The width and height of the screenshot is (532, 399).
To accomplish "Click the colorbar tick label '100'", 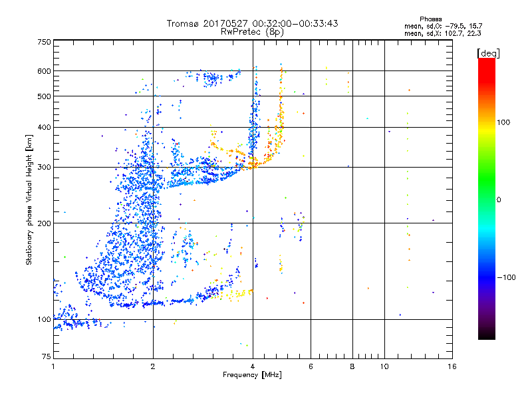I will (x=503, y=122).
